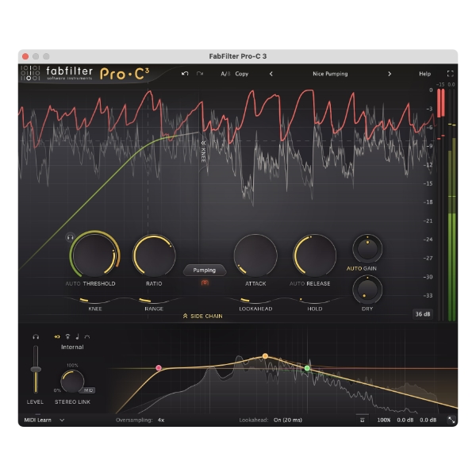Click the 0.0 meter readout at top

[x=451, y=85]
